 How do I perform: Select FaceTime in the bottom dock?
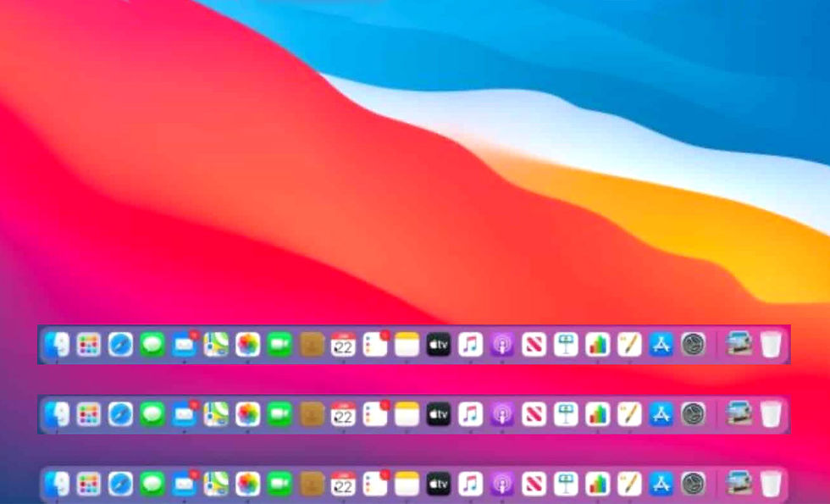279,484
